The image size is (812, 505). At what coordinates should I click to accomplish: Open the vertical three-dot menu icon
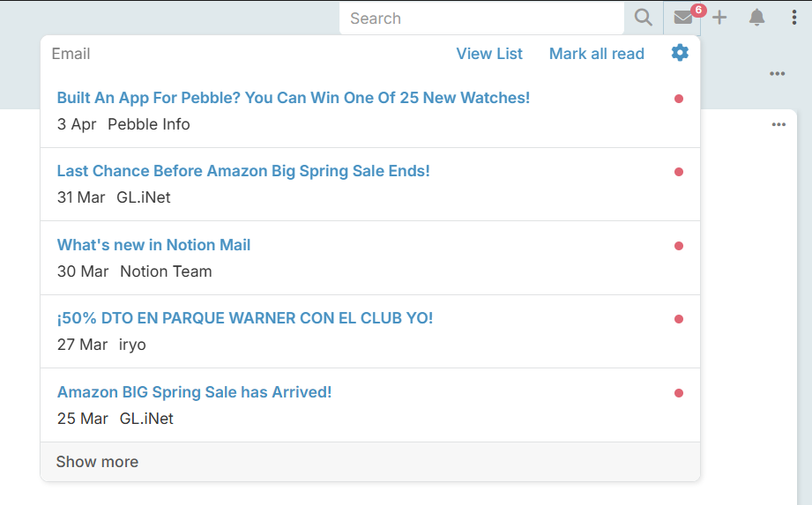pyautogui.click(x=793, y=18)
